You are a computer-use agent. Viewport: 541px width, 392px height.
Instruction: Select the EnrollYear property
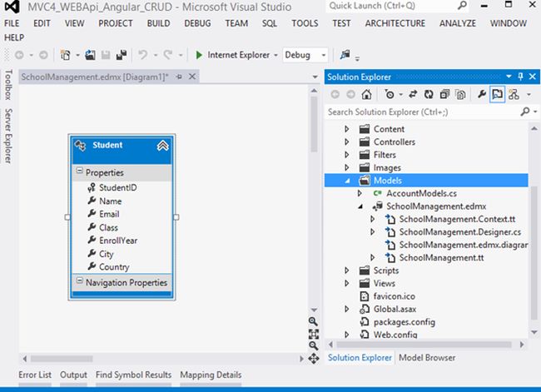[118, 241]
